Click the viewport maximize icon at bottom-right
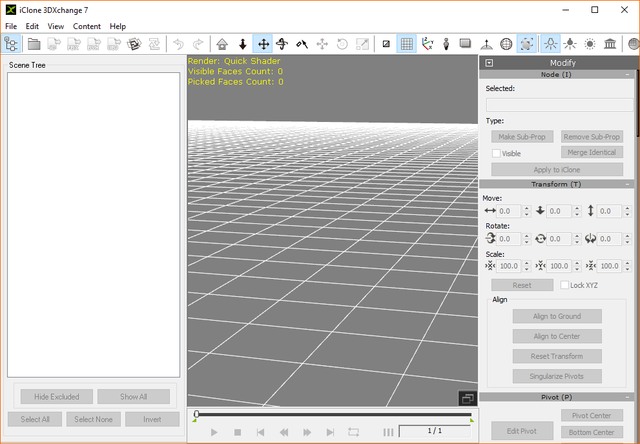Image resolution: width=640 pixels, height=444 pixels. 466,398
